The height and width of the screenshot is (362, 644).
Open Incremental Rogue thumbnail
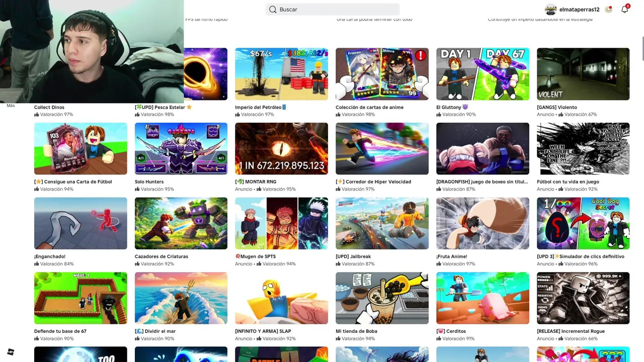(x=583, y=298)
